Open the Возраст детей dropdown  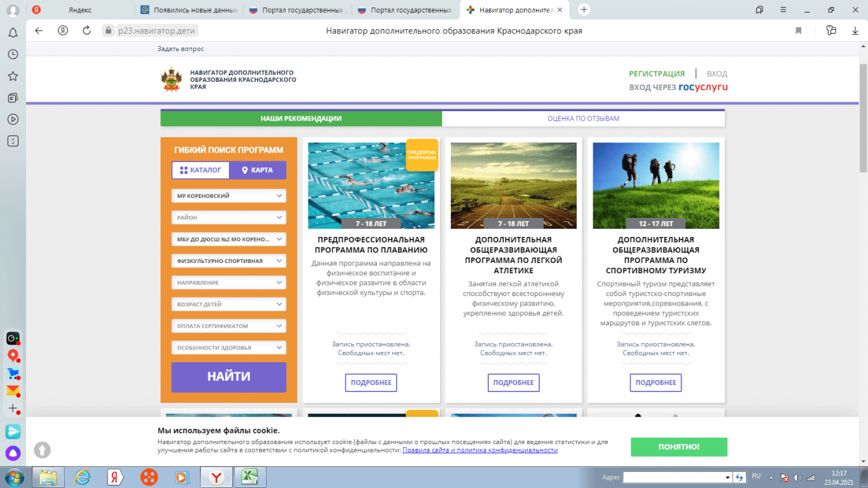229,304
